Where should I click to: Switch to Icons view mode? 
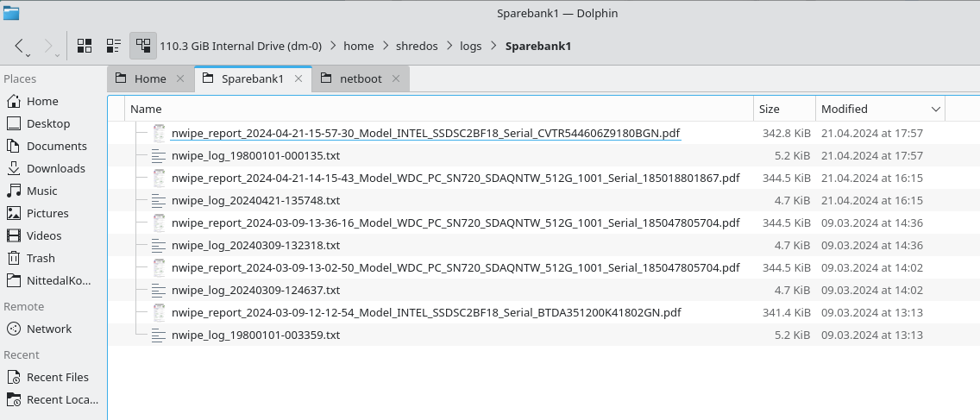point(85,46)
